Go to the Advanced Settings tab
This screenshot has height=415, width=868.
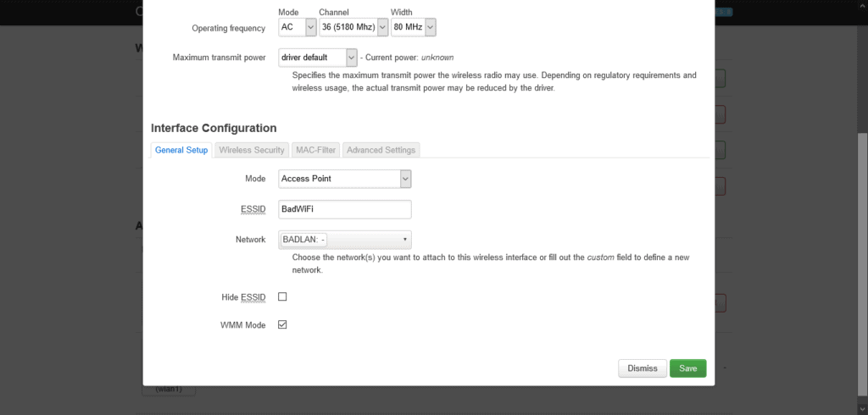click(381, 150)
